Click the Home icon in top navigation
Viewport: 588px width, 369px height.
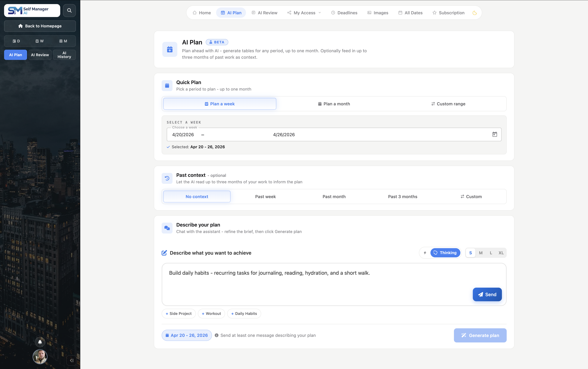(x=195, y=12)
